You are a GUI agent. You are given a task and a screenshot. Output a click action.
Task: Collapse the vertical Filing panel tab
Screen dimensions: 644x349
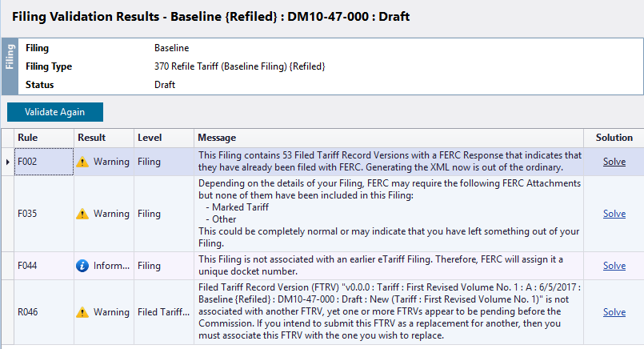coord(10,66)
